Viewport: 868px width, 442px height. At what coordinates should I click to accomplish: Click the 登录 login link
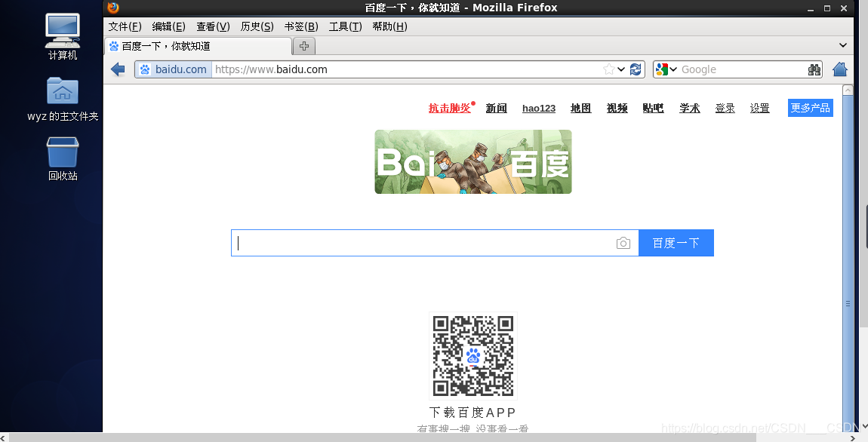tap(725, 108)
